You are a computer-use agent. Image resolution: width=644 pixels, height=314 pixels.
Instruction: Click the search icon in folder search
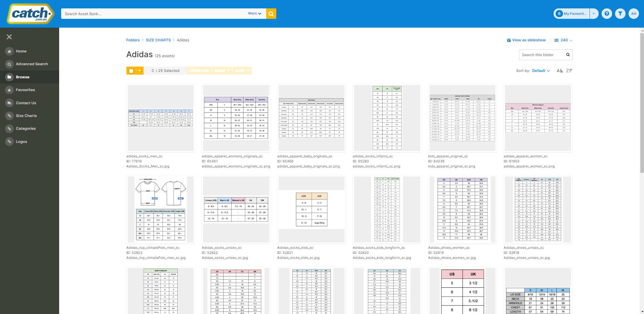(x=568, y=55)
